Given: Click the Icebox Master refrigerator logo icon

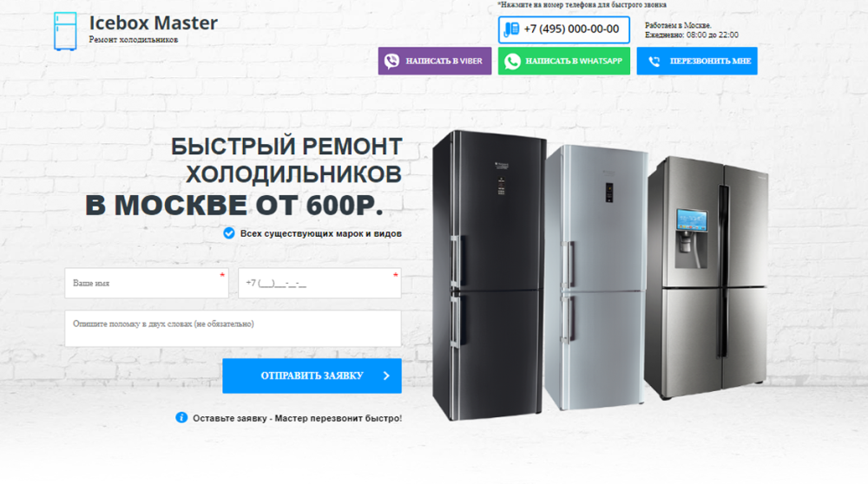Looking at the screenshot, I should coord(65,31).
